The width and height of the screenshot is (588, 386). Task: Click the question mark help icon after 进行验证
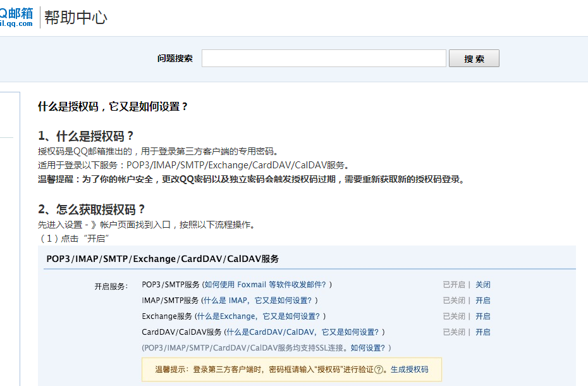pos(379,370)
